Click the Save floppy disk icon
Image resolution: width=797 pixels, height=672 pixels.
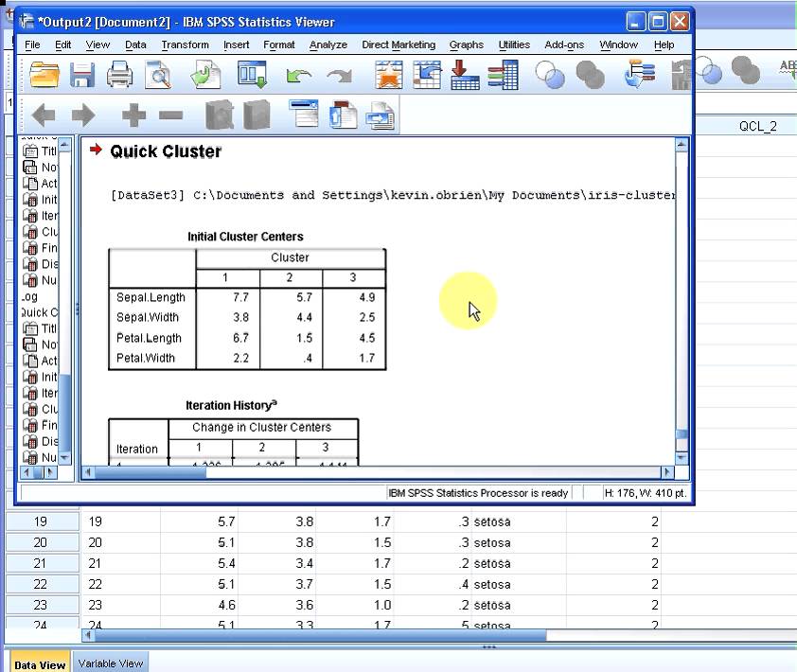[81, 75]
